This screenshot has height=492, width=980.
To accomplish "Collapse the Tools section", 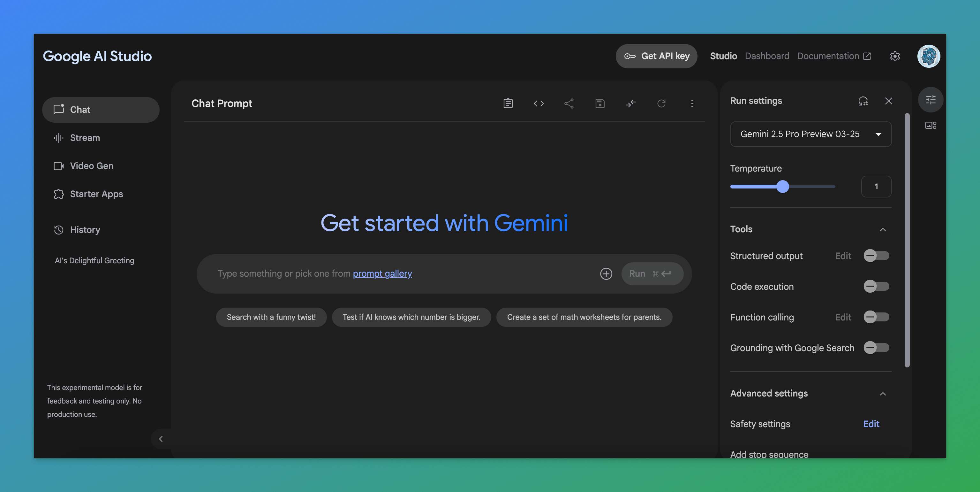I will [883, 229].
